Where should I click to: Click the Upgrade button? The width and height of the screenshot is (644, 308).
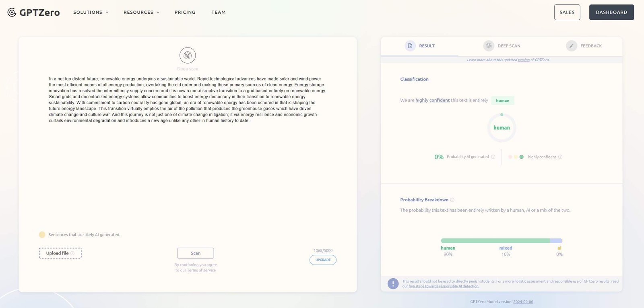click(323, 260)
